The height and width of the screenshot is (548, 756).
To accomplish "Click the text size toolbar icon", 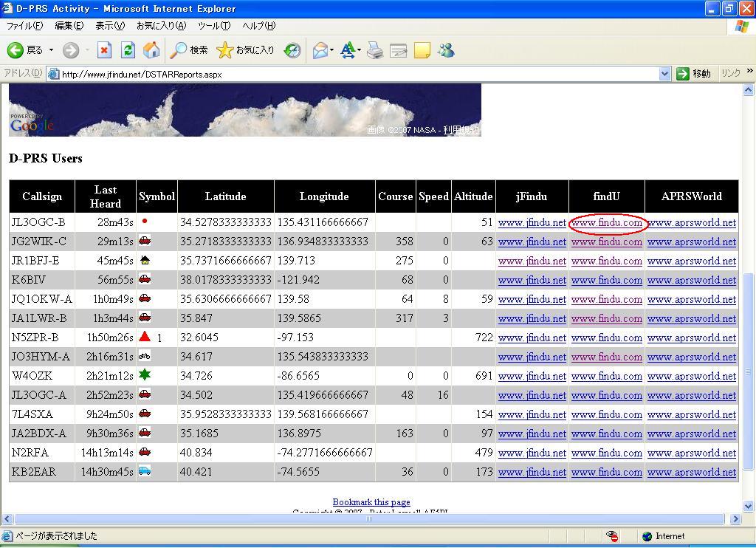I will (348, 49).
